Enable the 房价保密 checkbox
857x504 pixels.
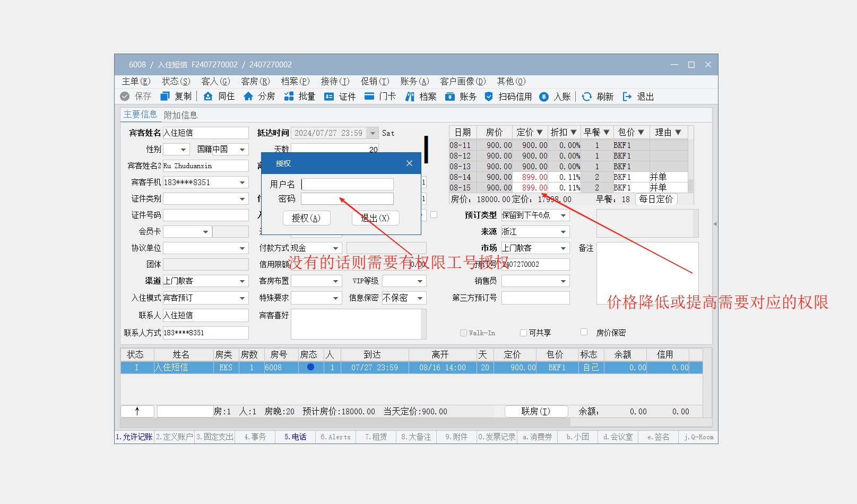(584, 332)
